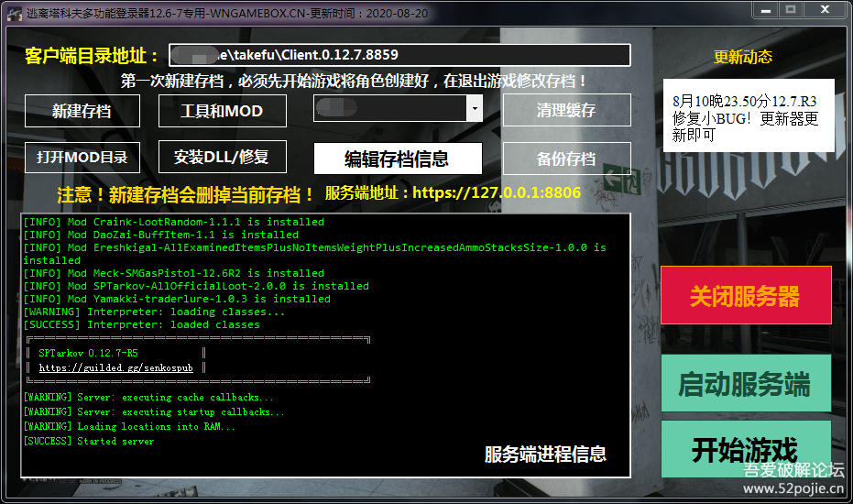Click the 新建存档 button
853x504 pixels.
pyautogui.click(x=82, y=111)
